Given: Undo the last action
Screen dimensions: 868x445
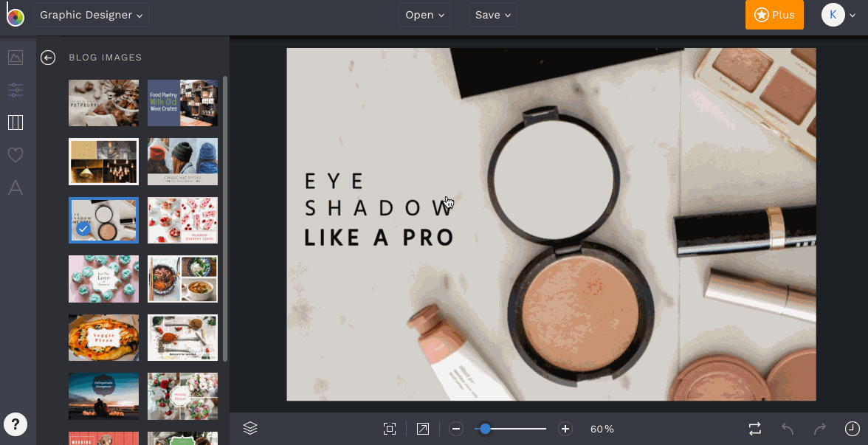Looking at the screenshot, I should point(786,428).
